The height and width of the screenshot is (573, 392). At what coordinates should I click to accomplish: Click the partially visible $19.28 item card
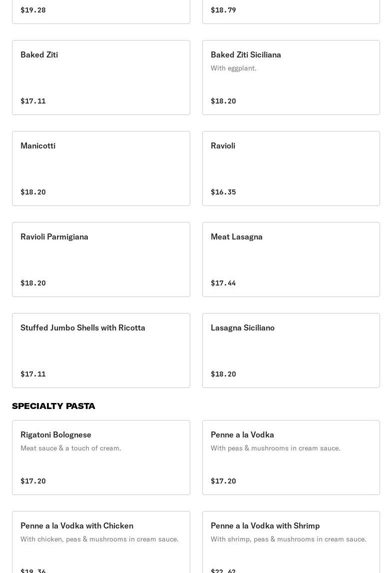click(101, 11)
